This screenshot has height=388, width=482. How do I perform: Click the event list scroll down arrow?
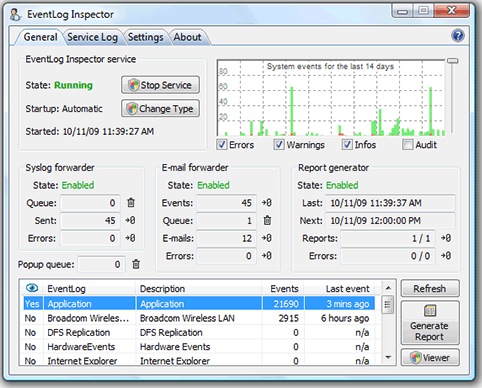(388, 357)
